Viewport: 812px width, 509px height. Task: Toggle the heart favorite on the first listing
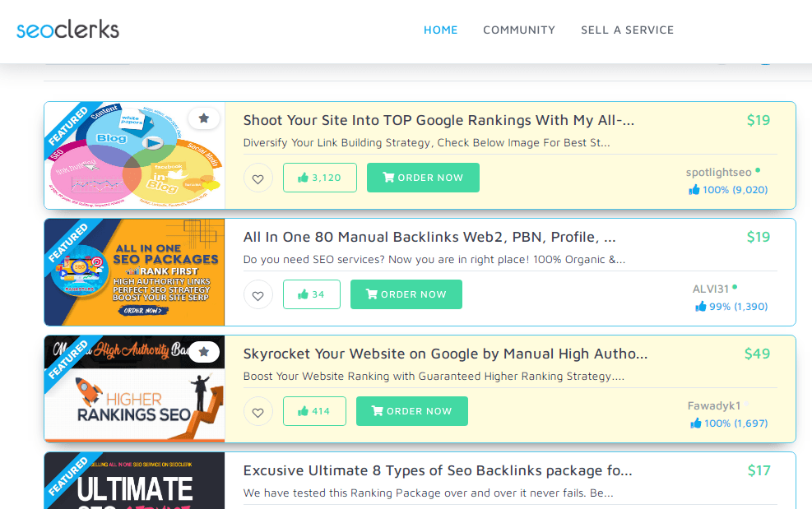[258, 177]
